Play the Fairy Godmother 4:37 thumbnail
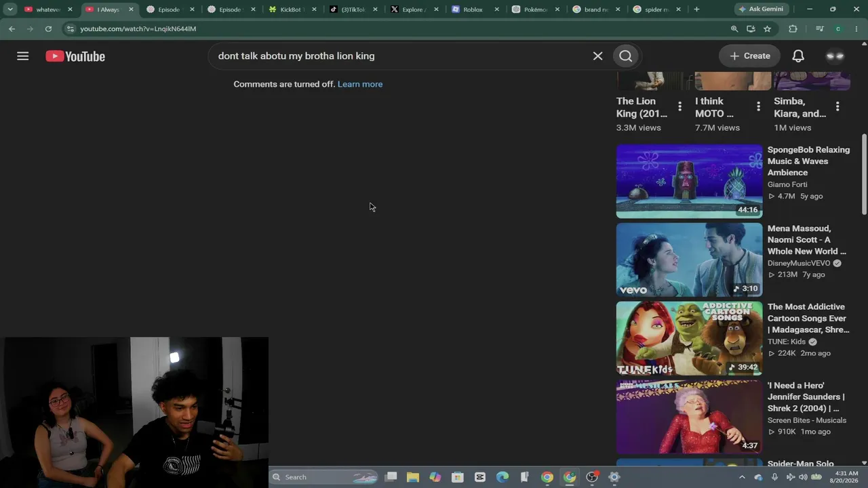868x488 pixels. coord(689,417)
